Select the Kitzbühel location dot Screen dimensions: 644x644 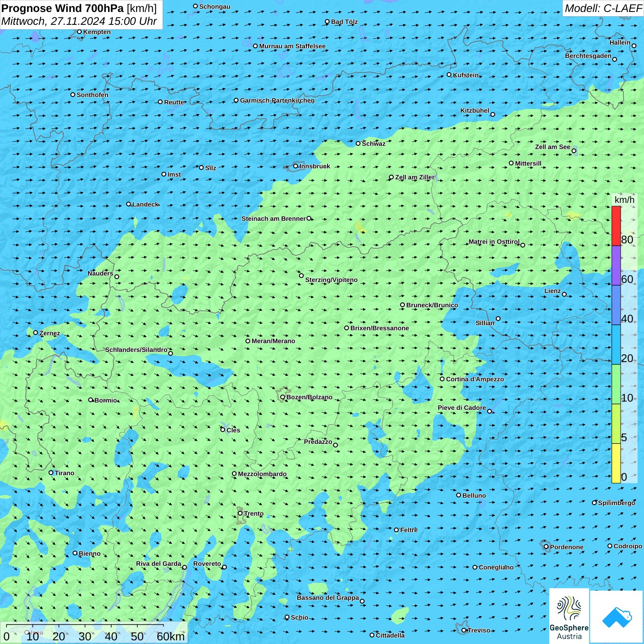pyautogui.click(x=493, y=115)
